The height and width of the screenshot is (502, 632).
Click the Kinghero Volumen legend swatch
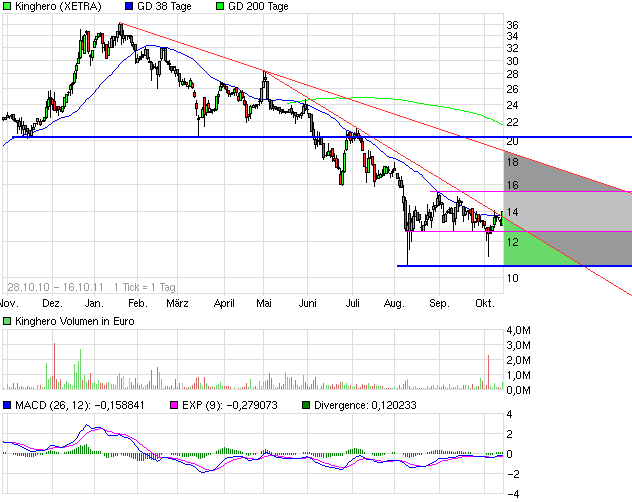click(7, 321)
